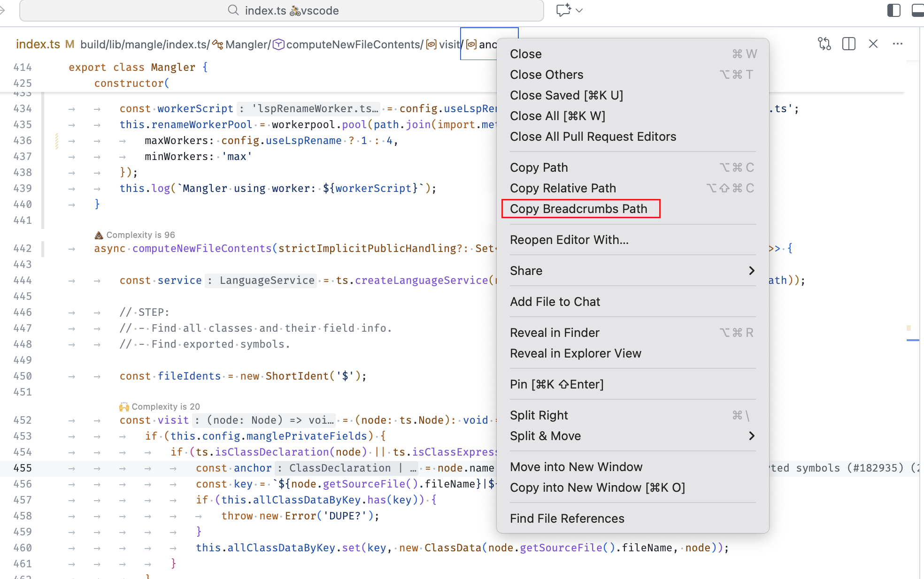This screenshot has height=579, width=924.
Task: Open the compare changes icon in editor toolbar
Action: tap(824, 44)
